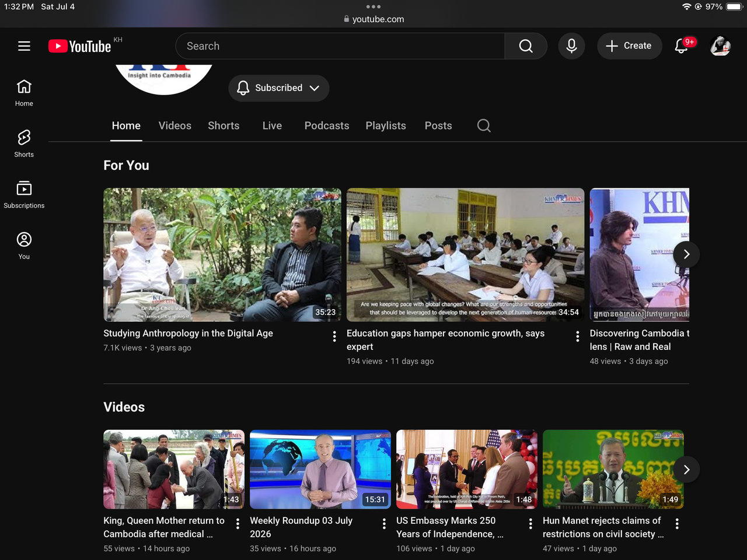Viewport: 747px width, 560px height.
Task: Open Subscriptions in left sidebar
Action: pos(24,195)
